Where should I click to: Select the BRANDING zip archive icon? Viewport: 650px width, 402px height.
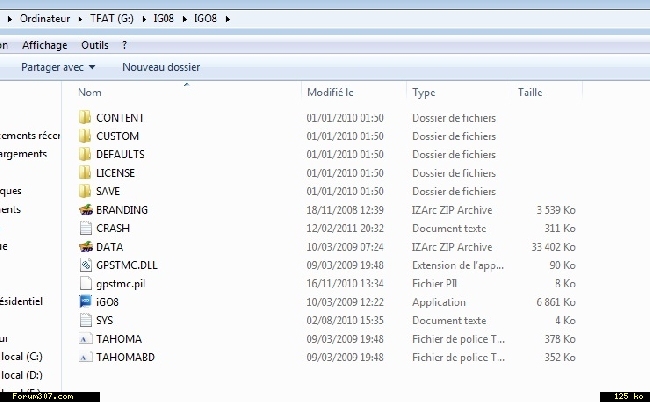click(85, 210)
